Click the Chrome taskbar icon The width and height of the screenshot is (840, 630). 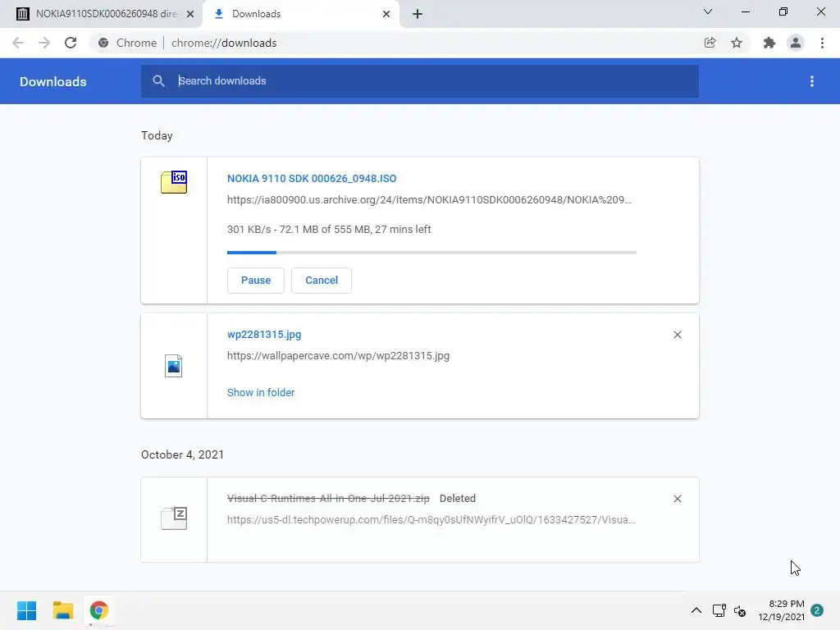99,610
